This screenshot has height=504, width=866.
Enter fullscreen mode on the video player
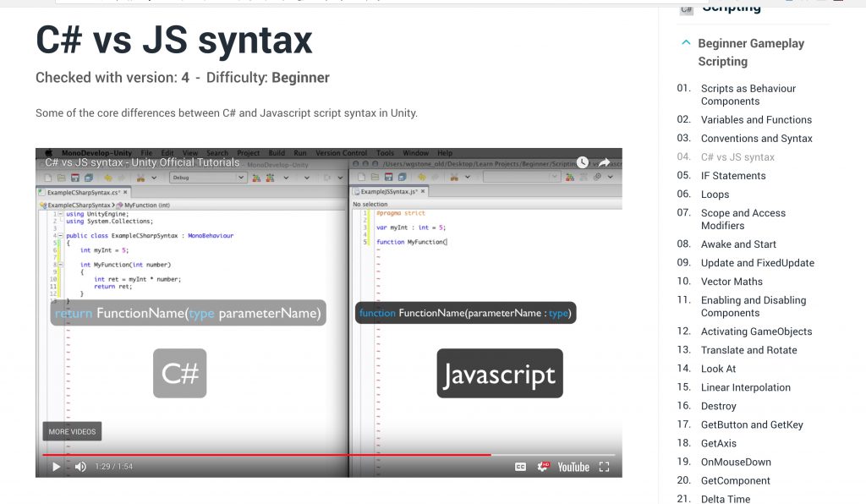point(604,467)
